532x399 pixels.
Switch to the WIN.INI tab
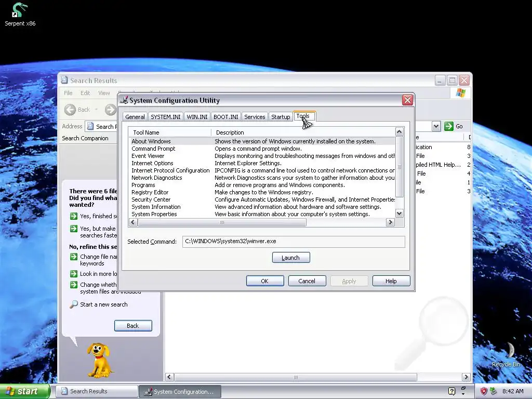pos(197,117)
